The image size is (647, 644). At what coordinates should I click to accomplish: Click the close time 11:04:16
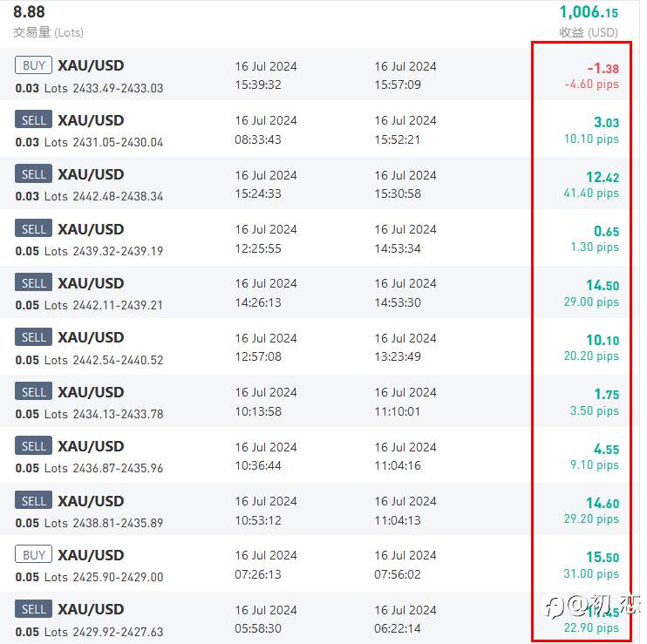click(x=398, y=465)
